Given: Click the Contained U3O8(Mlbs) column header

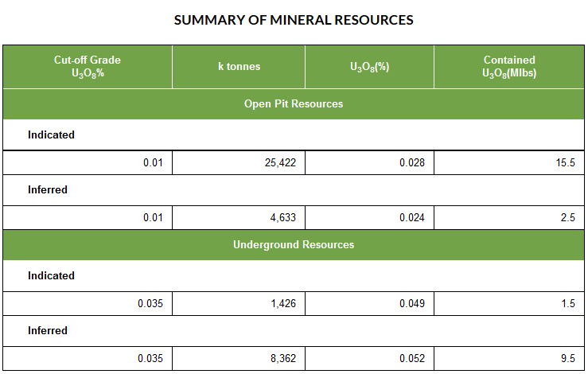Looking at the screenshot, I should point(508,67).
